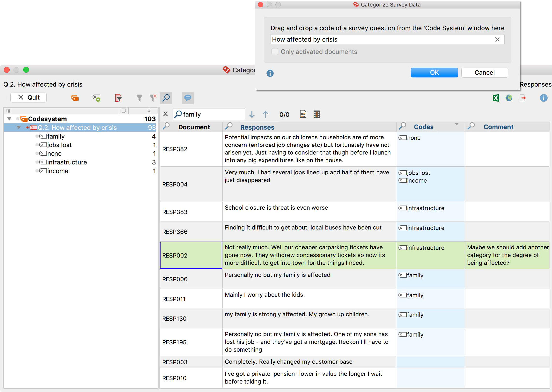Image resolution: width=552 pixels, height=392 pixels.
Task: Toggle 'Only activated documents' checkbox
Action: tap(275, 52)
